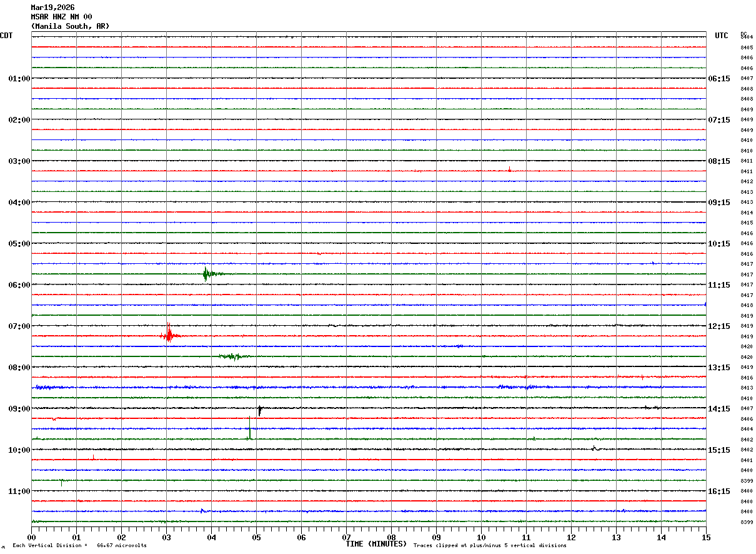
Task: Click the green seismic burst near 05:45 trace
Action: coord(206,274)
